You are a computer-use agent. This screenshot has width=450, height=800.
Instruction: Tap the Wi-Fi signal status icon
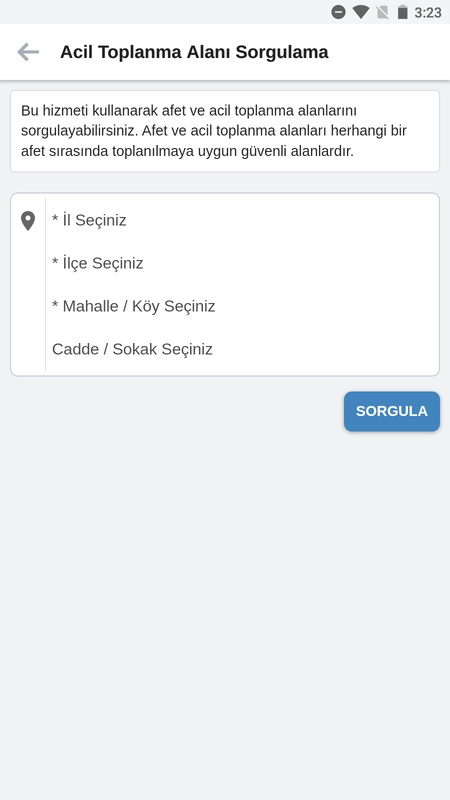[x=361, y=12]
